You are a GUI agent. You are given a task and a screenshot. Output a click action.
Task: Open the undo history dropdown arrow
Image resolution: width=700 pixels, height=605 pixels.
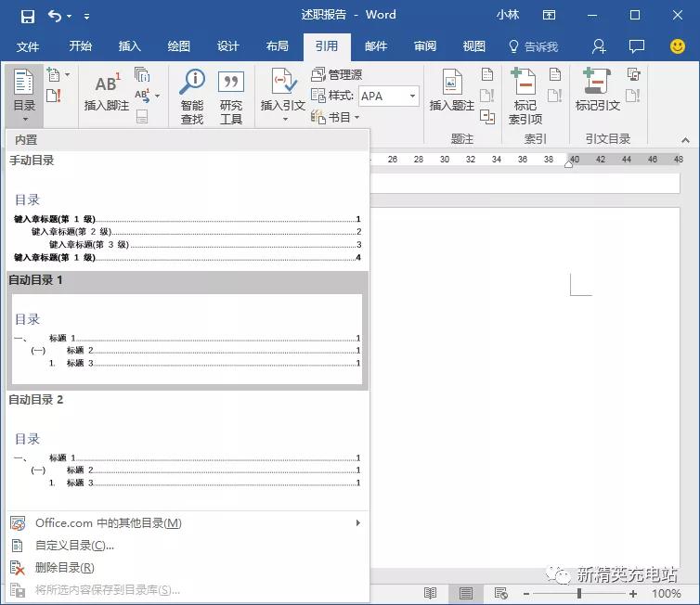[70, 17]
